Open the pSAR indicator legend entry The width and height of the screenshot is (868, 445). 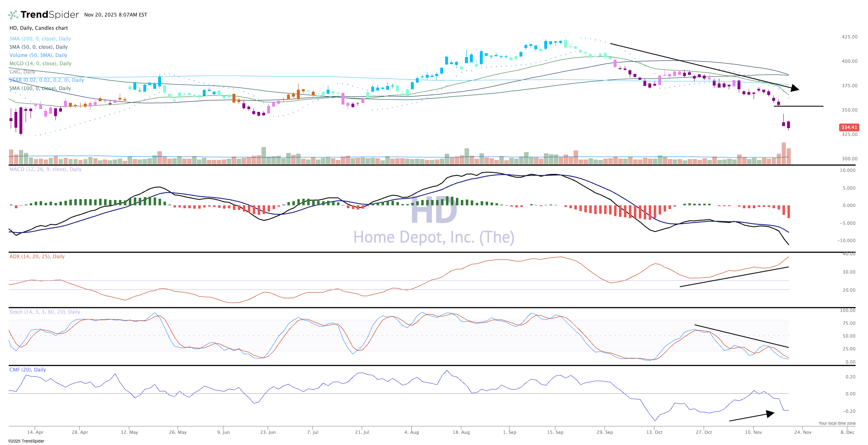coord(47,80)
